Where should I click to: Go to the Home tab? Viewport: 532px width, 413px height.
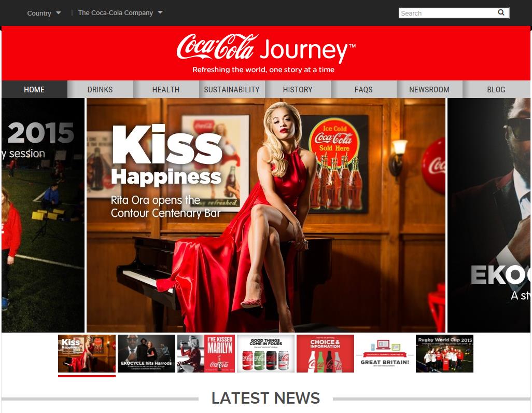34,90
